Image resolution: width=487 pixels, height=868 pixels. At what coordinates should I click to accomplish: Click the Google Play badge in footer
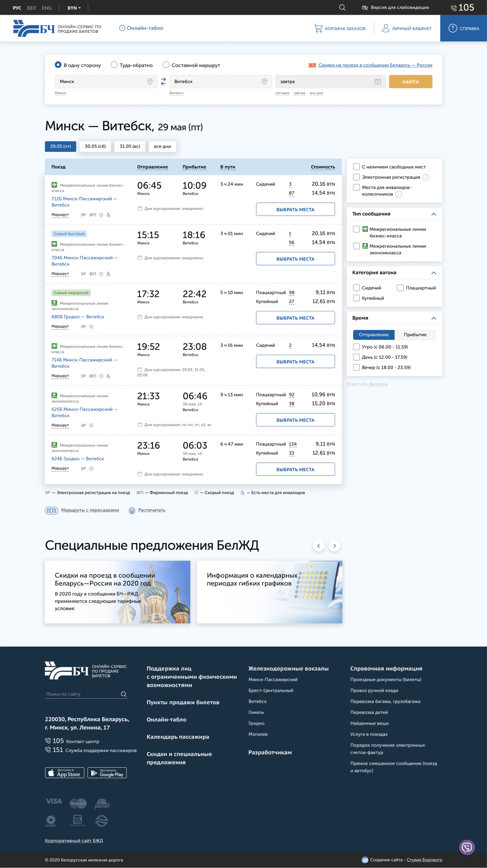tap(107, 772)
